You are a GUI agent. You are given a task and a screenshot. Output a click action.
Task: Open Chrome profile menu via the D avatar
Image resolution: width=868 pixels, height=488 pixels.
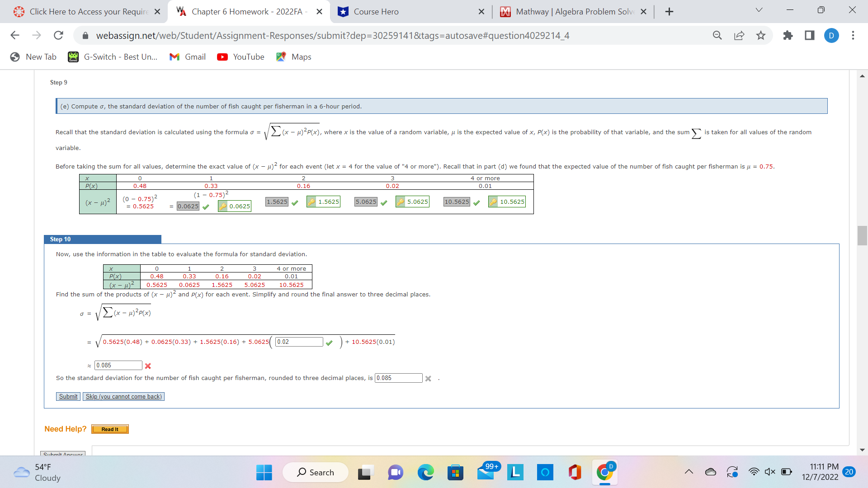pyautogui.click(x=832, y=35)
